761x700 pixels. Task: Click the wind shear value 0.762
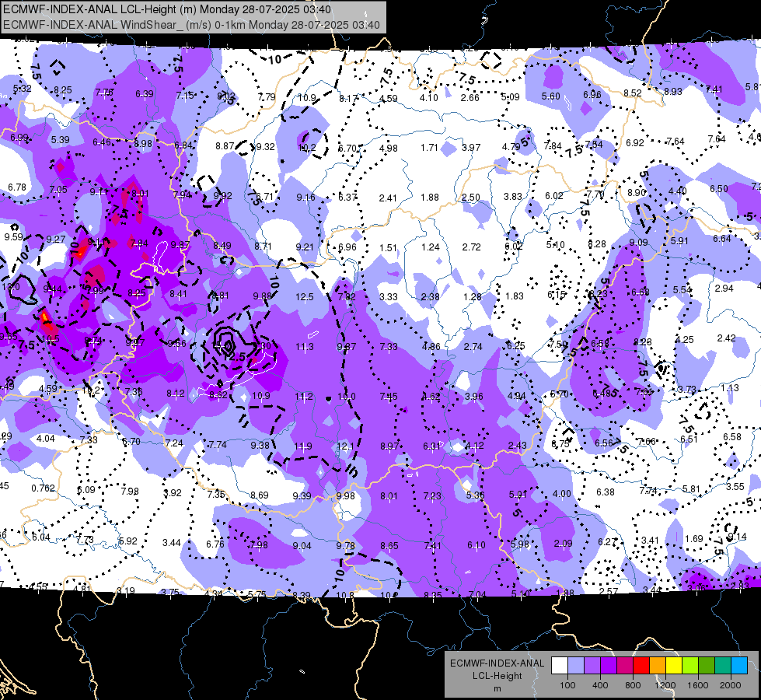[44, 488]
